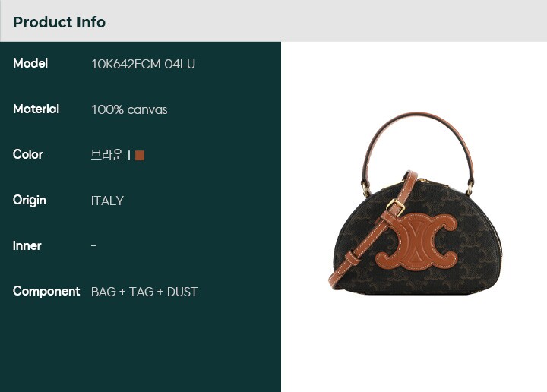
Task: Click the Triomphe leather logo on bag
Action: click(x=416, y=242)
